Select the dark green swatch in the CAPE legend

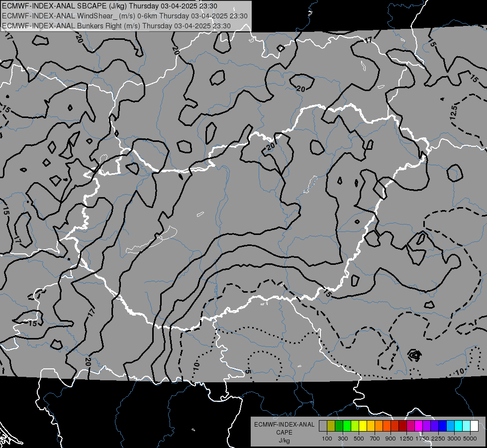pyautogui.click(x=339, y=426)
